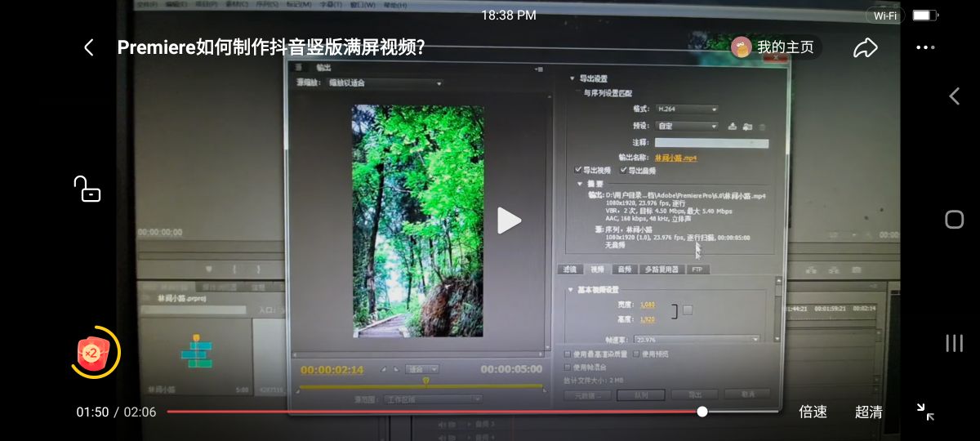Click the video settings vertical scrollbar
The height and width of the screenshot is (441, 980).
tap(777, 310)
